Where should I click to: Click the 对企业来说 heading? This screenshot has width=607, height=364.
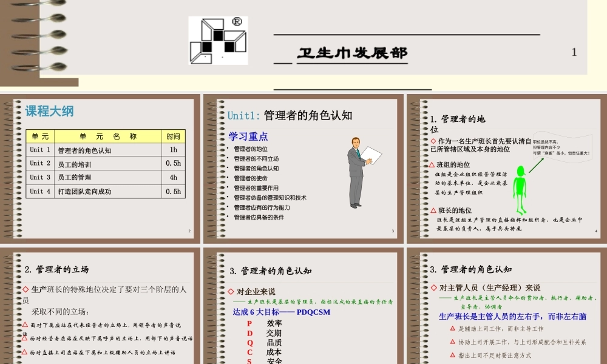(256, 292)
